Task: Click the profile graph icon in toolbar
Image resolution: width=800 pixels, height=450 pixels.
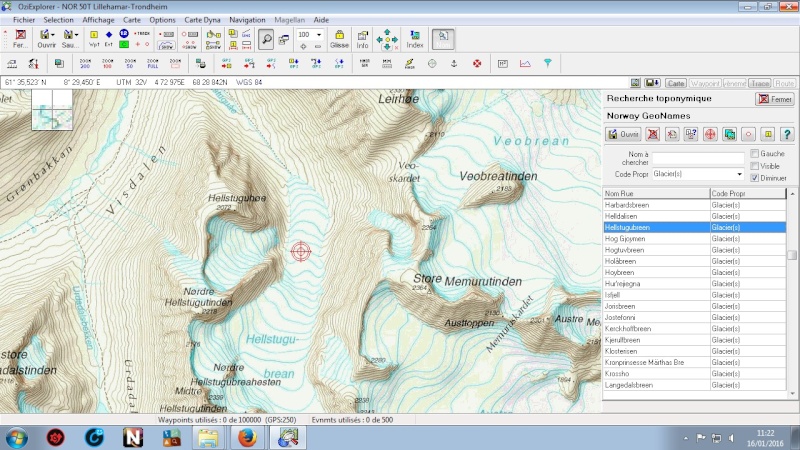Action: [x=525, y=63]
